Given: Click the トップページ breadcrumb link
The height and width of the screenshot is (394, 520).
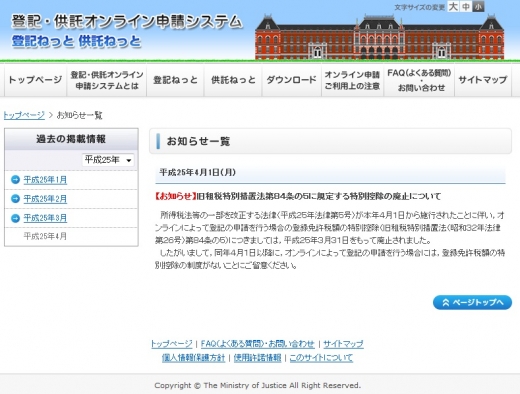Looking at the screenshot, I should [x=24, y=115].
